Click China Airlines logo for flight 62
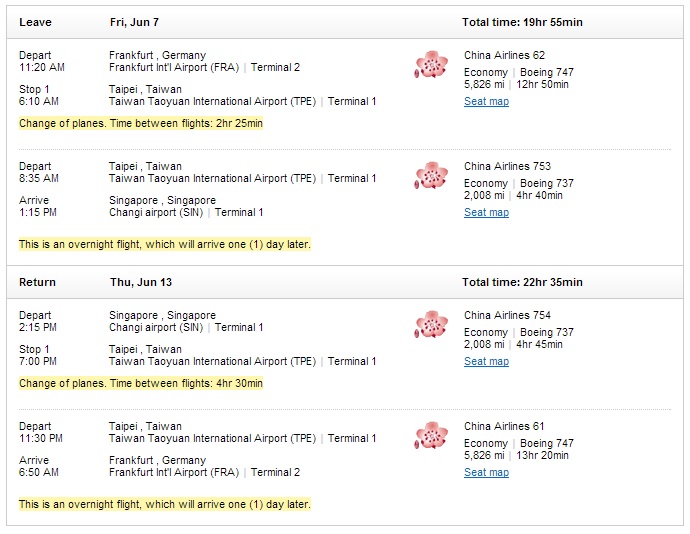The image size is (690, 534). click(431, 64)
